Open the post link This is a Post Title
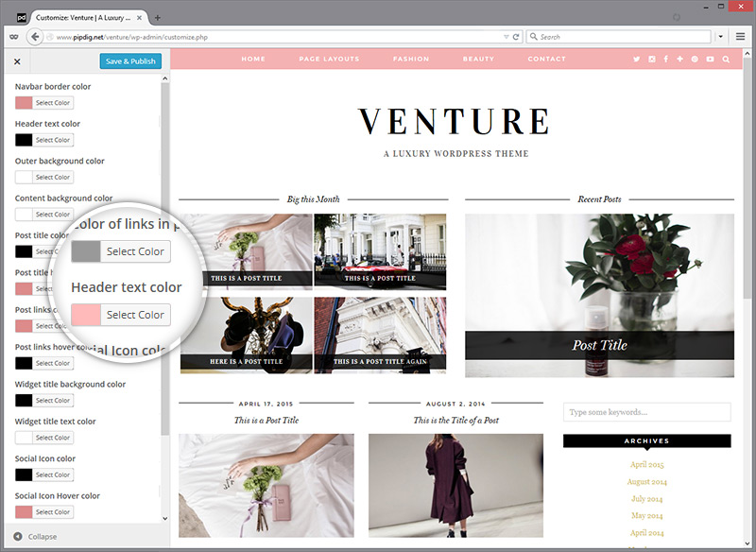Screen dimensions: 756x552 coord(266,420)
